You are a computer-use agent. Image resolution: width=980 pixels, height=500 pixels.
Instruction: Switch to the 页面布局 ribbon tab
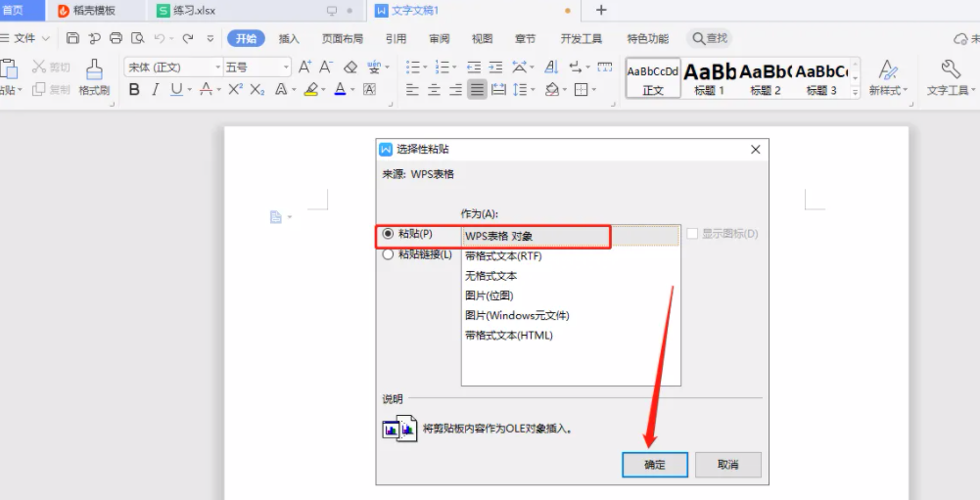[x=342, y=39]
